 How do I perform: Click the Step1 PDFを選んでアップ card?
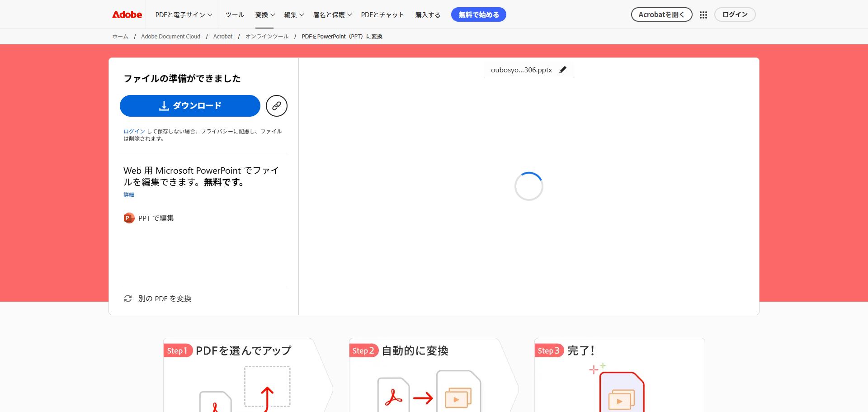[x=248, y=375]
